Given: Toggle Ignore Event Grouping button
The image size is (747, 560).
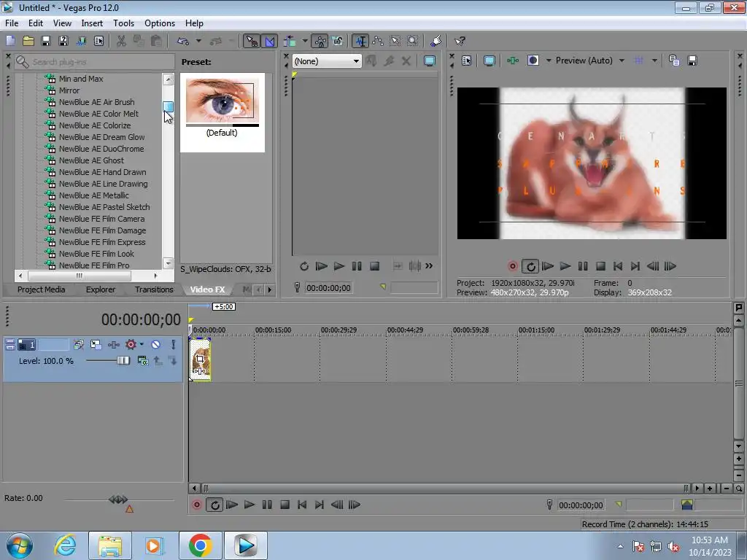Looking at the screenshot, I should pos(338,42).
